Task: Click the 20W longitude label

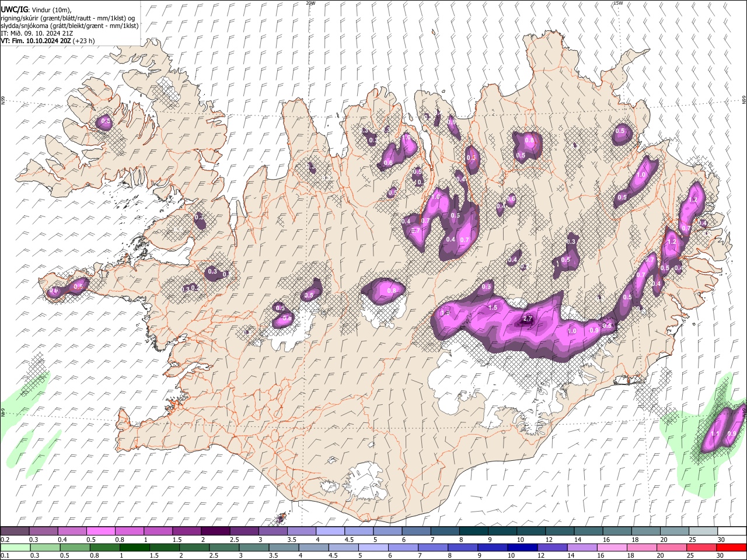Action: tap(310, 3)
